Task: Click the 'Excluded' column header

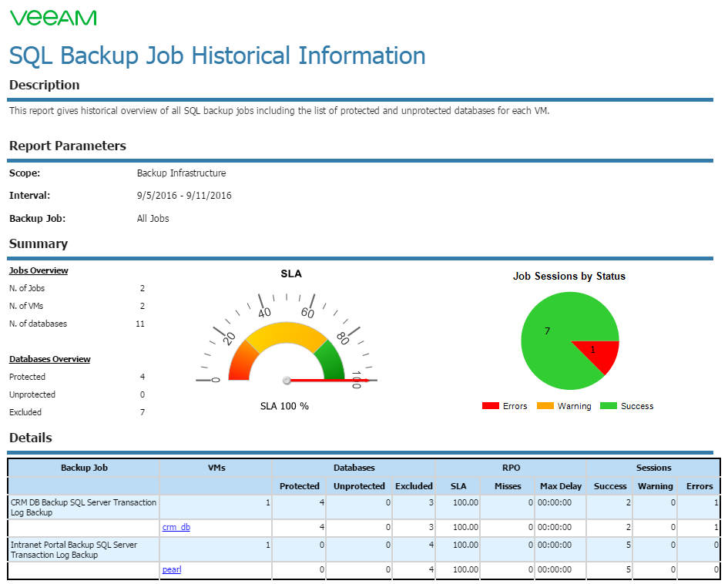Action: pos(414,486)
